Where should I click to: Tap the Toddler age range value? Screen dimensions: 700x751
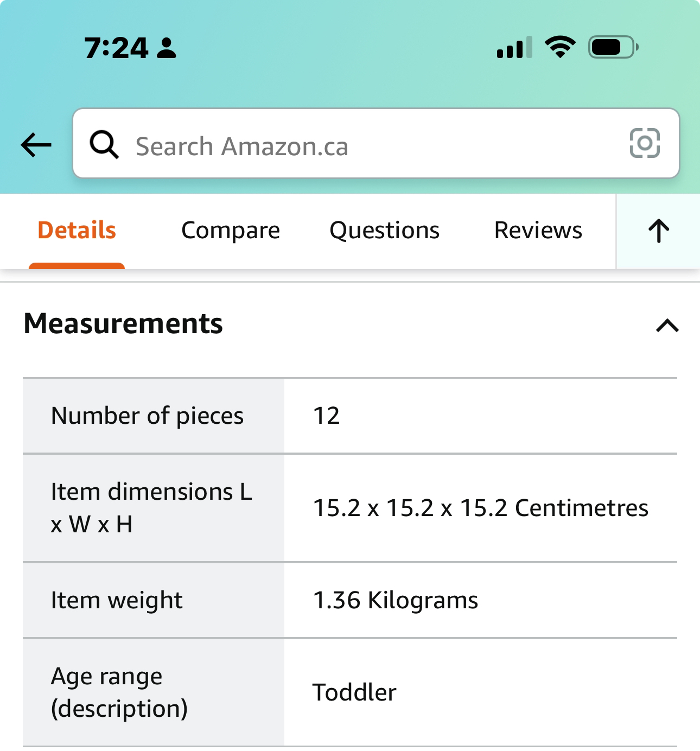pos(354,692)
